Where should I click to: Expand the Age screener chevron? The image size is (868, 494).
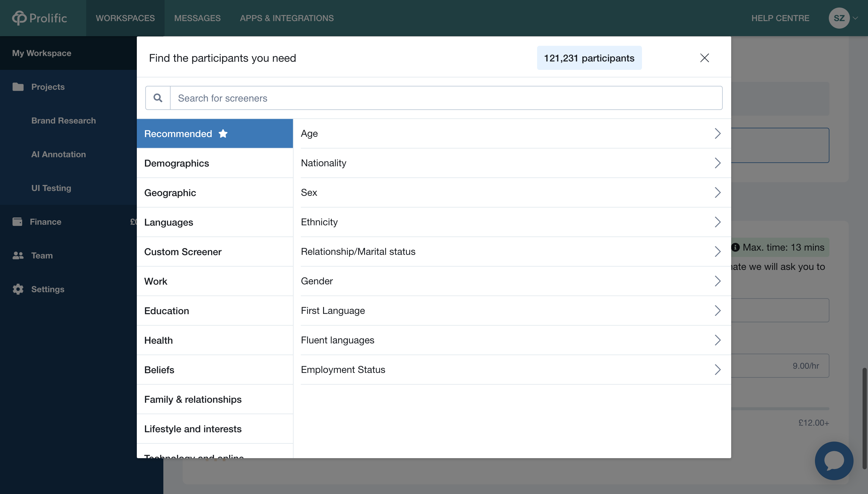pos(717,133)
